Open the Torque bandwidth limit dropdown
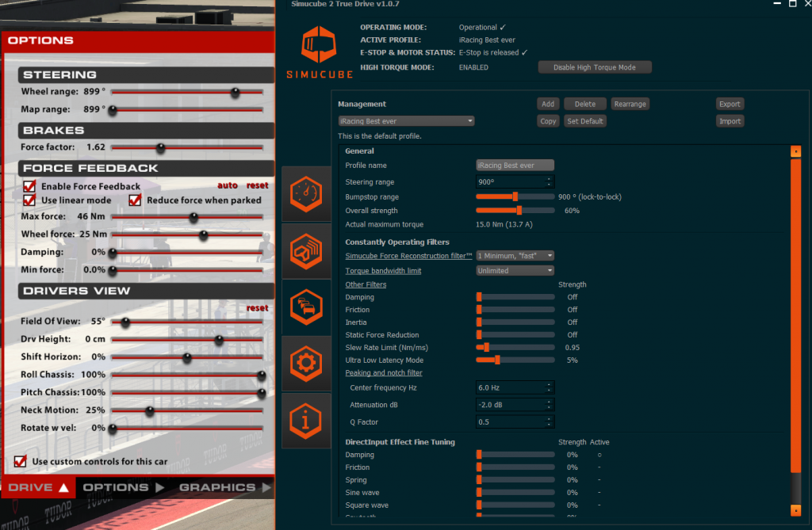 tap(515, 271)
